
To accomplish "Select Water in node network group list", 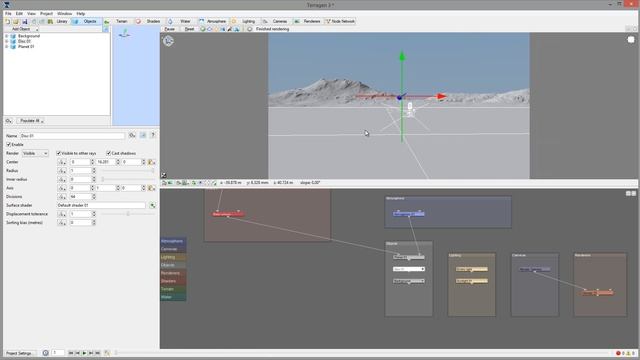I will click(173, 297).
